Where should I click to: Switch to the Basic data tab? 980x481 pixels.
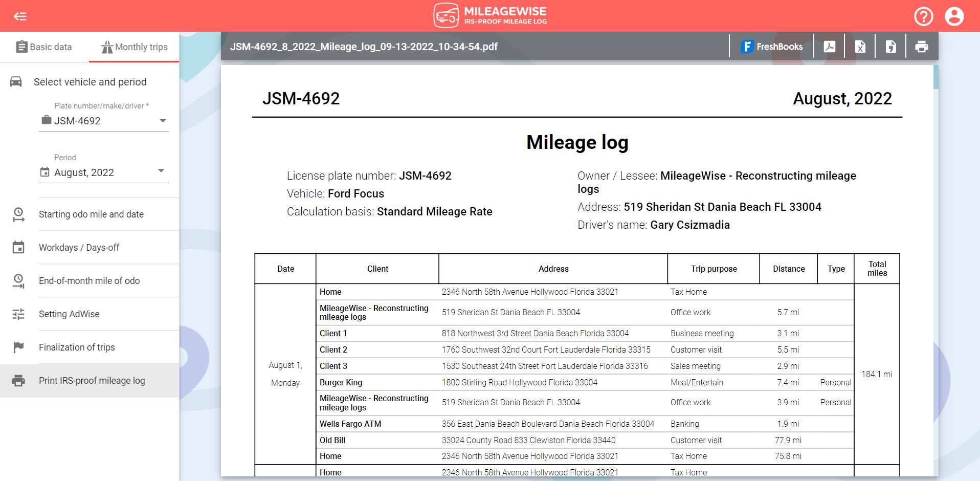click(x=44, y=47)
